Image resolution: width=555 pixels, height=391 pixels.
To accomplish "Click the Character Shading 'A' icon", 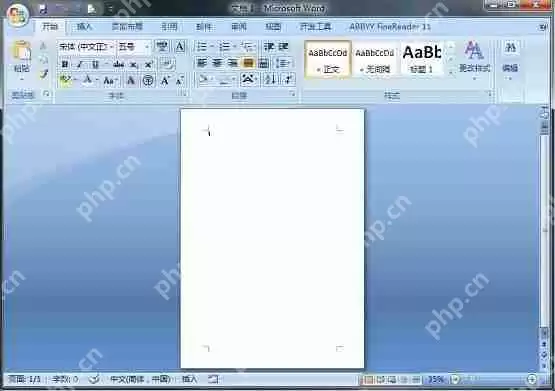I will [x=131, y=81].
